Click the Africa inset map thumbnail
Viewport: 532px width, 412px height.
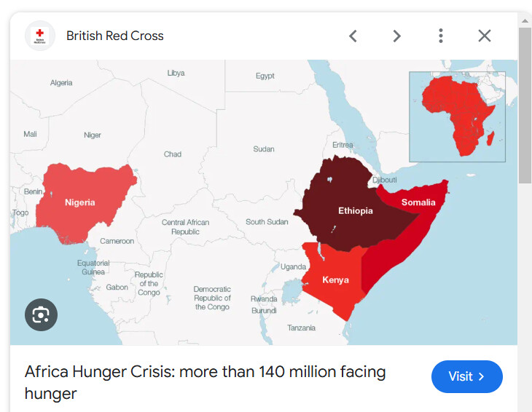click(x=457, y=116)
